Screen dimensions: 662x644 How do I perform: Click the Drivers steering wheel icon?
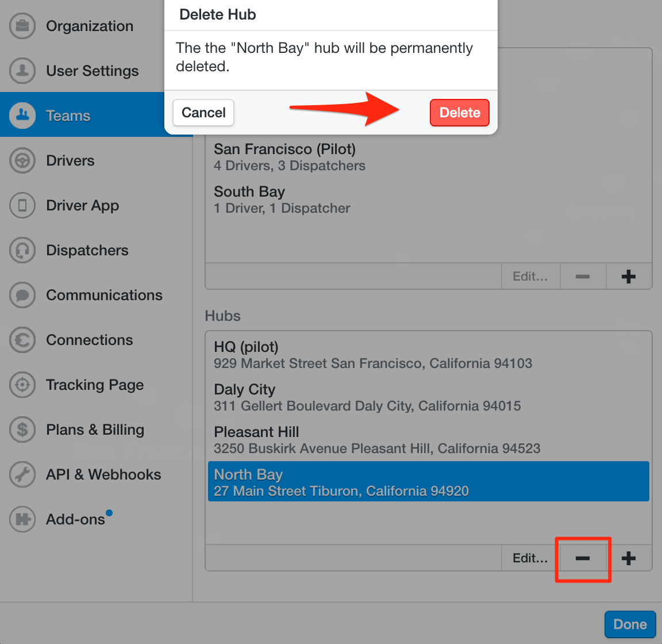tap(22, 160)
